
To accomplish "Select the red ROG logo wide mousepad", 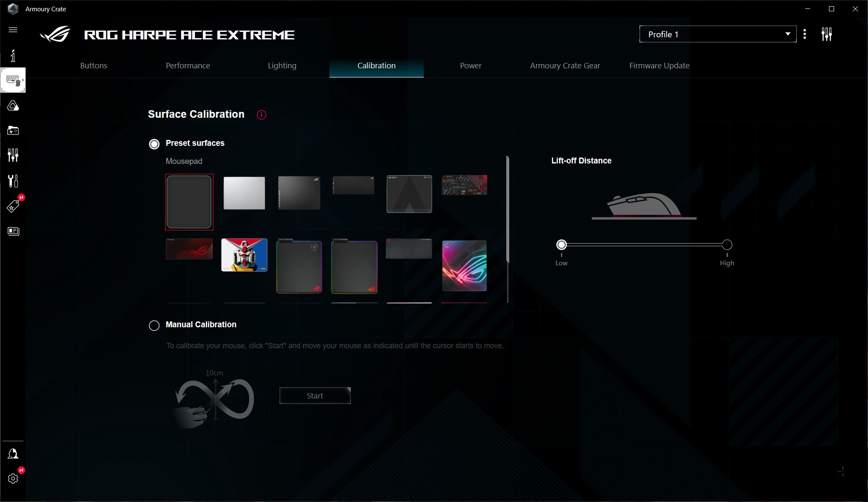I will coord(189,249).
